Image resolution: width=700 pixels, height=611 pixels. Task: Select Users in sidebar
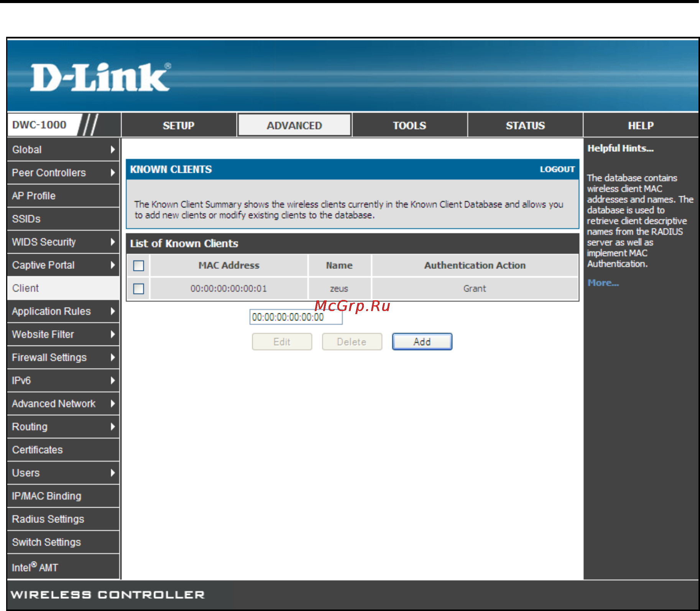click(63, 473)
